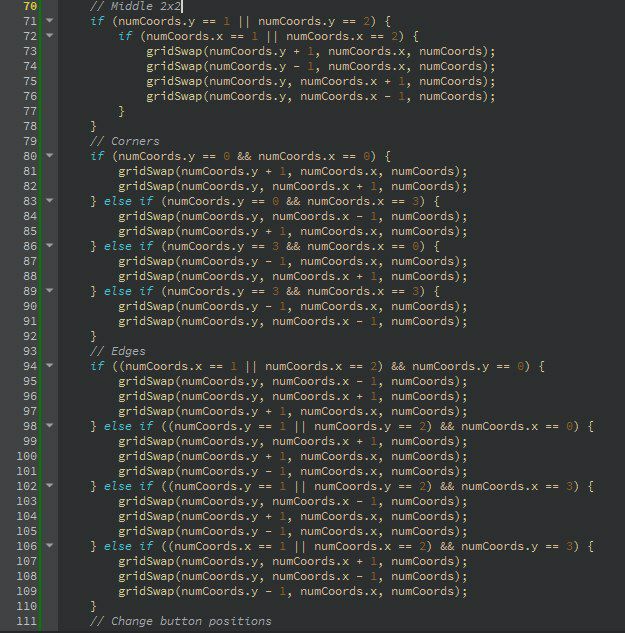
Task: Click the gridSwap call on line 82
Action: point(293,186)
